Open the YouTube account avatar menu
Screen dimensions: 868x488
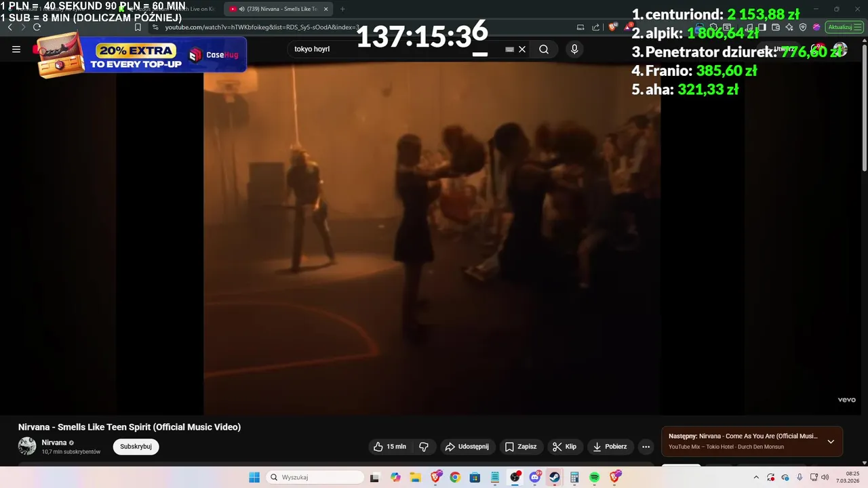(840, 49)
